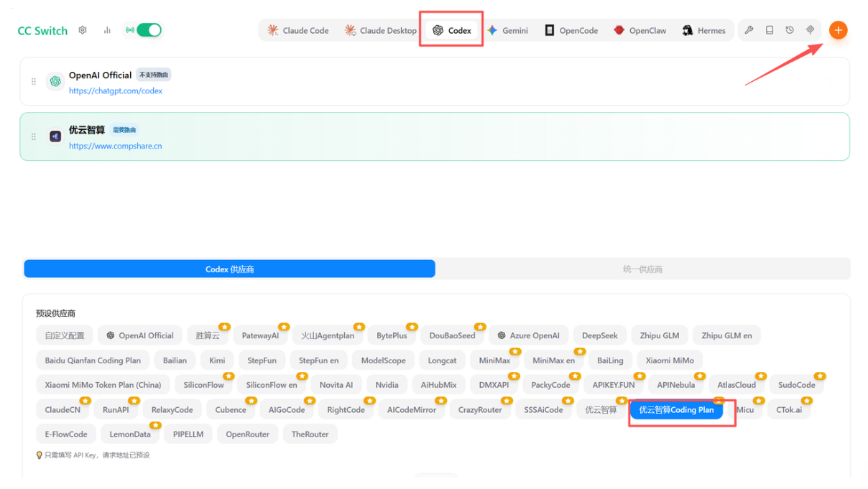
Task: Choose the Nvidia preset
Action: point(387,385)
